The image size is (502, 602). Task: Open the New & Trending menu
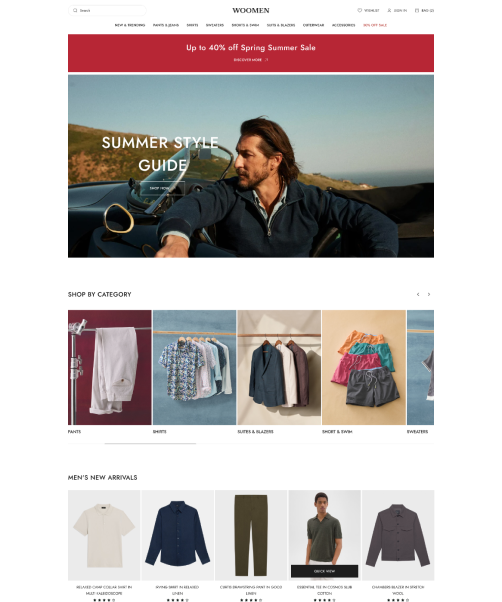(130, 25)
